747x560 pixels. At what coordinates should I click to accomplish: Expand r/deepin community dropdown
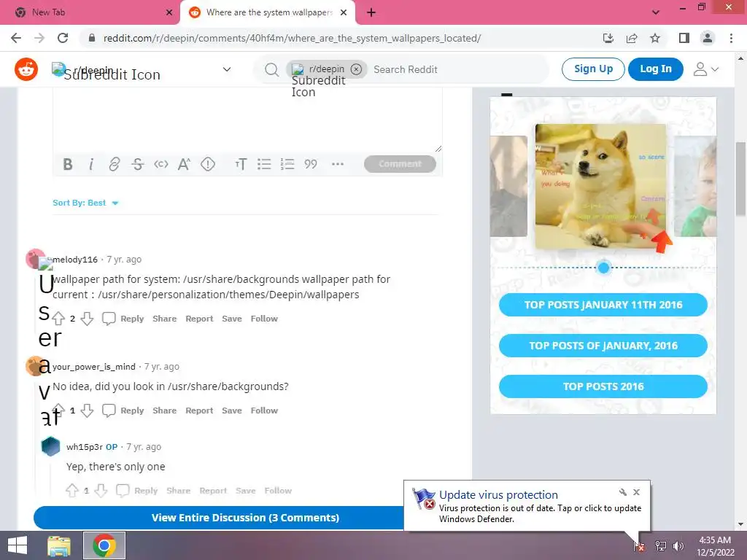(227, 69)
